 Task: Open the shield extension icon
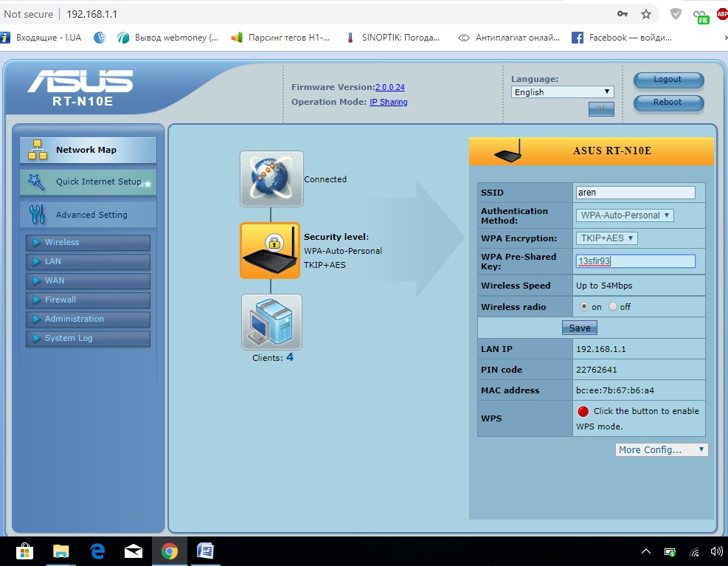[x=676, y=14]
